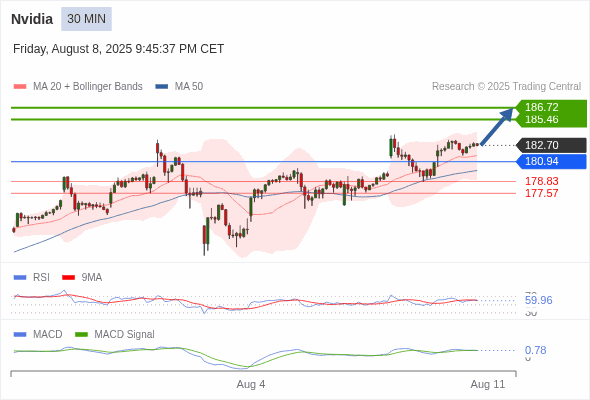Screen dimensions: 590x400
Task: Open the Trading Central research credit link
Action: tap(506, 87)
